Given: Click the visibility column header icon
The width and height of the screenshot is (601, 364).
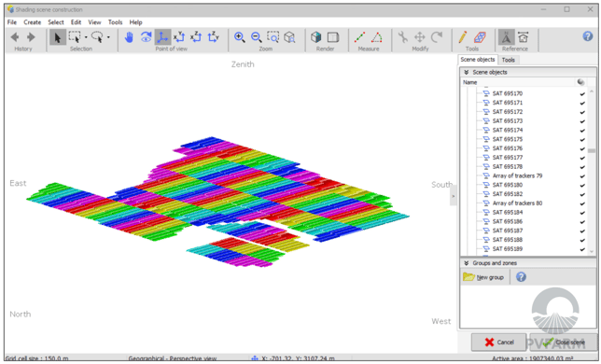Looking at the screenshot, I should (581, 82).
